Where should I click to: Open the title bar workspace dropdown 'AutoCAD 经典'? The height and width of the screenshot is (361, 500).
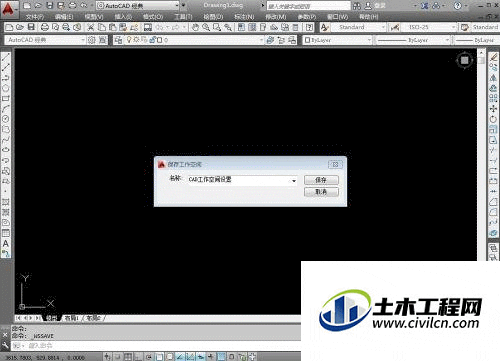[x=138, y=6]
